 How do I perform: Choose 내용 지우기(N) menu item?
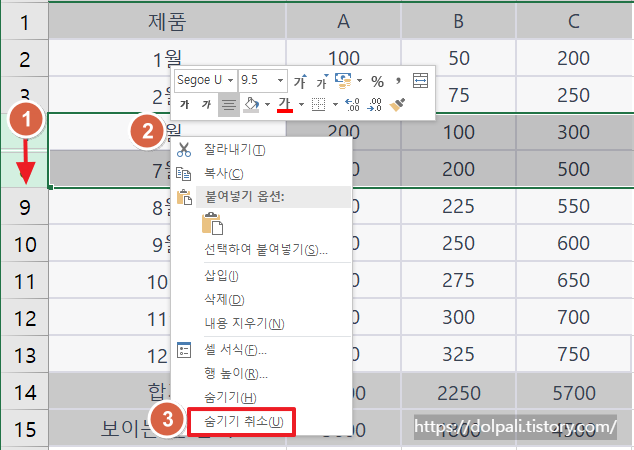[262, 323]
